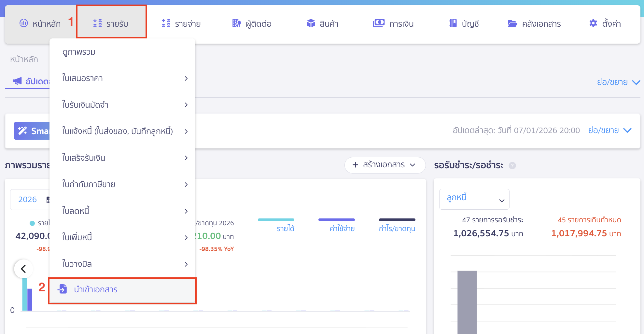Collapse the panel using ย่อ/ขยาย chevron
Viewport: 644px width, 334px height.
(x=636, y=82)
